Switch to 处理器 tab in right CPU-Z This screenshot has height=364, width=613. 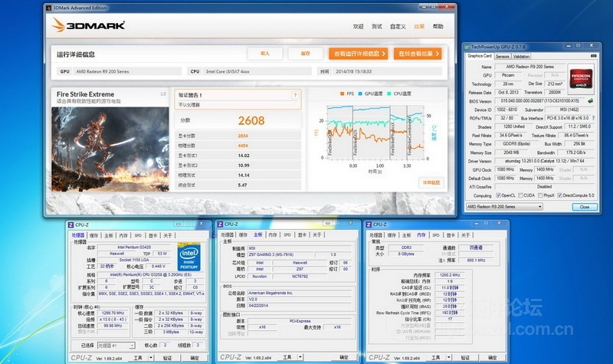[x=375, y=235]
